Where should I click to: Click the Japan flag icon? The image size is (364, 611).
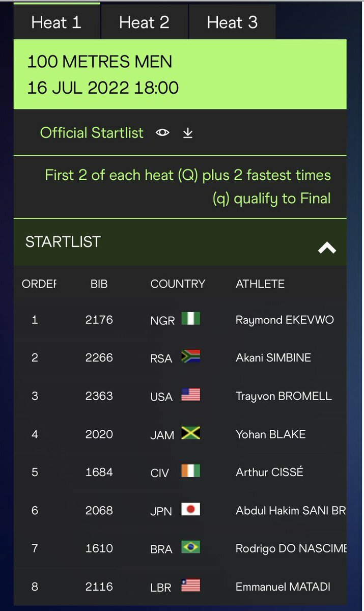point(190,509)
